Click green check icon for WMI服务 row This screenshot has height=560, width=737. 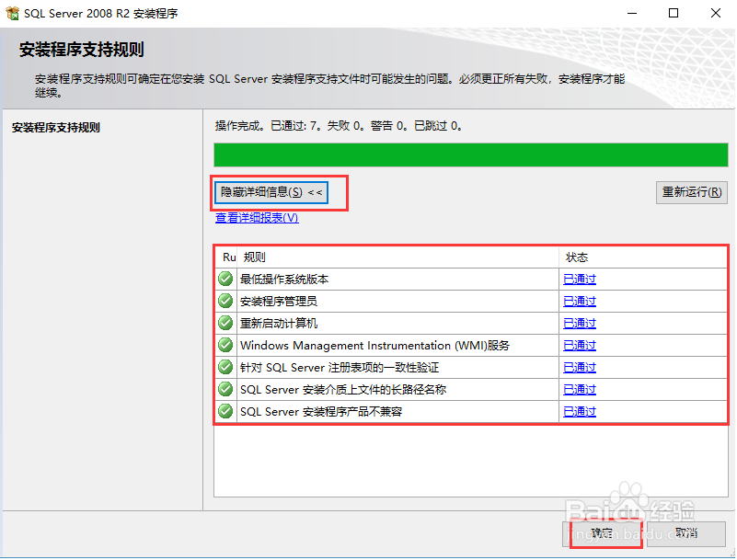[225, 345]
